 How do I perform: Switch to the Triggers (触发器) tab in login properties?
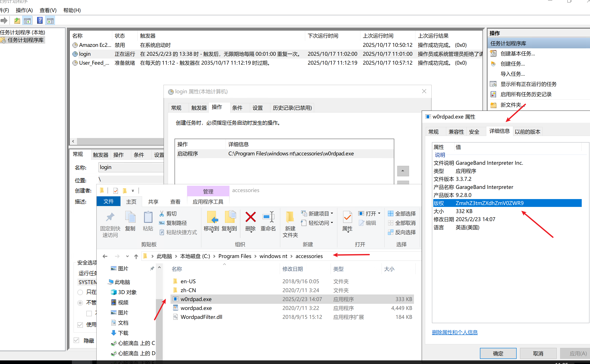coord(199,108)
